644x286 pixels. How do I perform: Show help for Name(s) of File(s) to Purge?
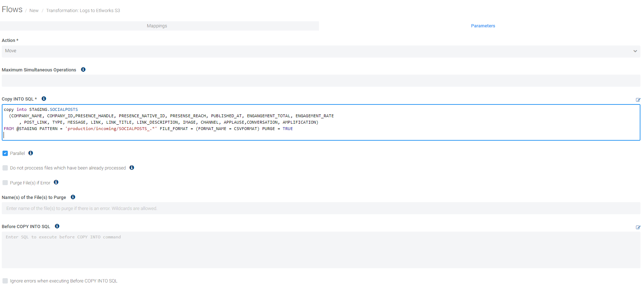(73, 197)
